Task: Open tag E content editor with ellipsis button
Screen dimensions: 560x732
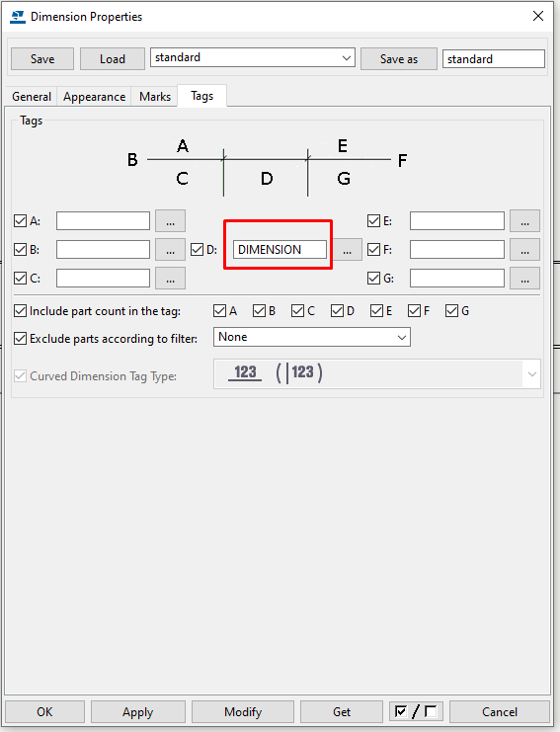Action: 525,221
